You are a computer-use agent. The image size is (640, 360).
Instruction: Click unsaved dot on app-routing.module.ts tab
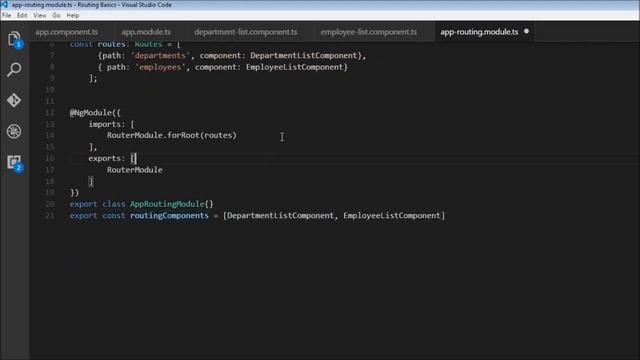(527, 31)
